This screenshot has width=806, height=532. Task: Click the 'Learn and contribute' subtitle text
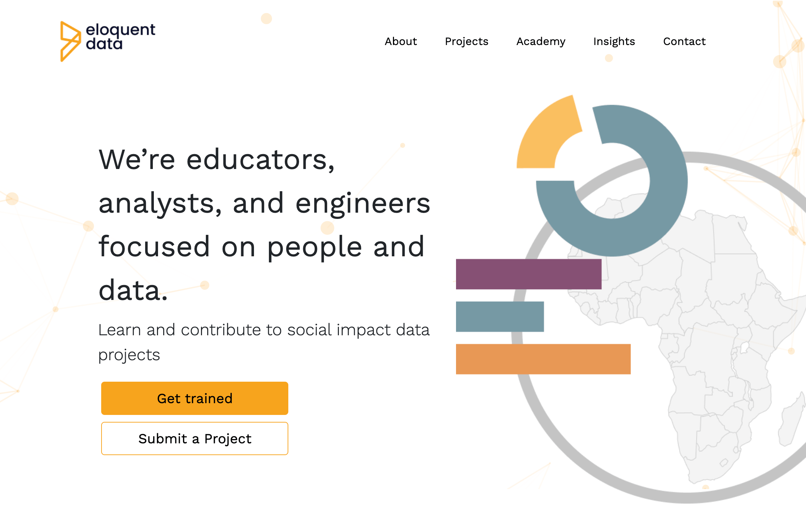264,342
